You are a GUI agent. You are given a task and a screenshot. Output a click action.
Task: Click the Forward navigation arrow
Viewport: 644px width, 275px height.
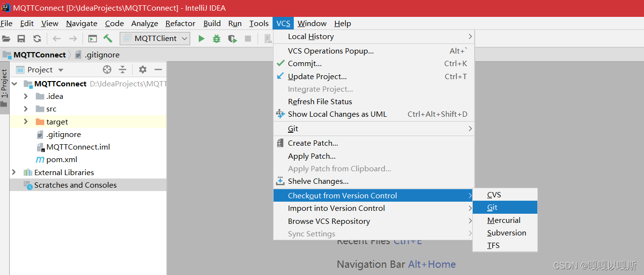pyautogui.click(x=73, y=39)
